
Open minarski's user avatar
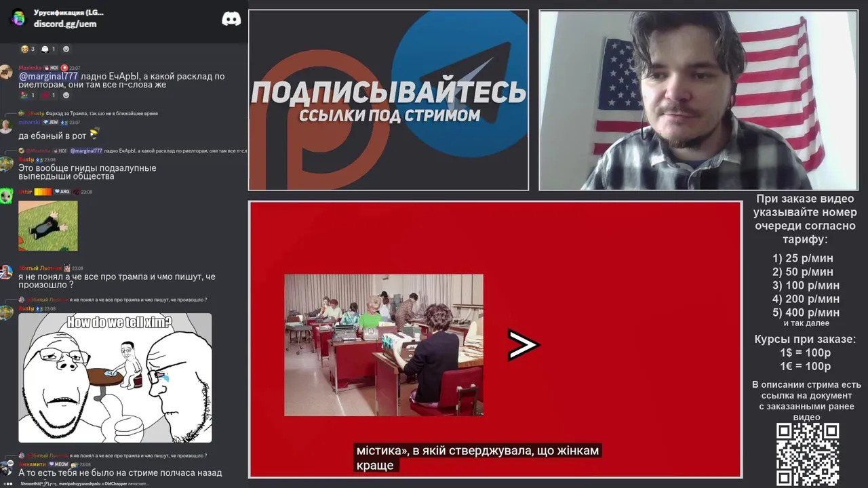click(x=6, y=127)
